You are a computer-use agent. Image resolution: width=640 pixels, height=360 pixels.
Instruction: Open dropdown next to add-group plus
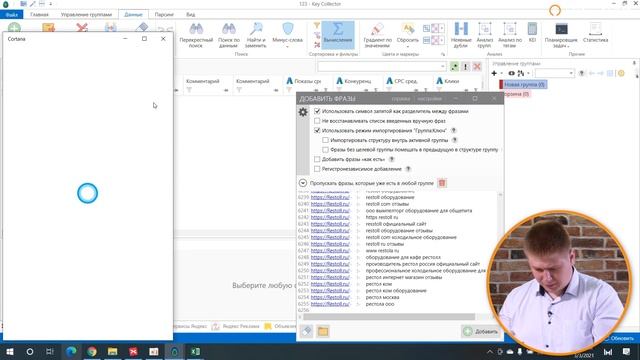coord(502,73)
